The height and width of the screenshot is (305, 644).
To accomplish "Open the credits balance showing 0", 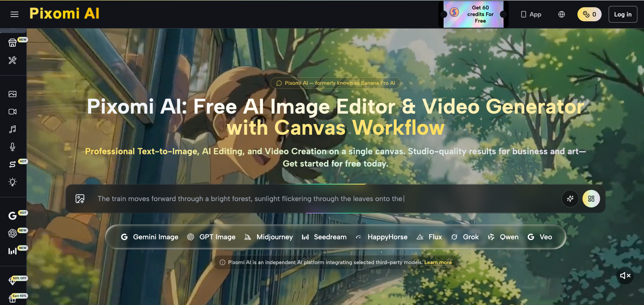I will tap(589, 14).
